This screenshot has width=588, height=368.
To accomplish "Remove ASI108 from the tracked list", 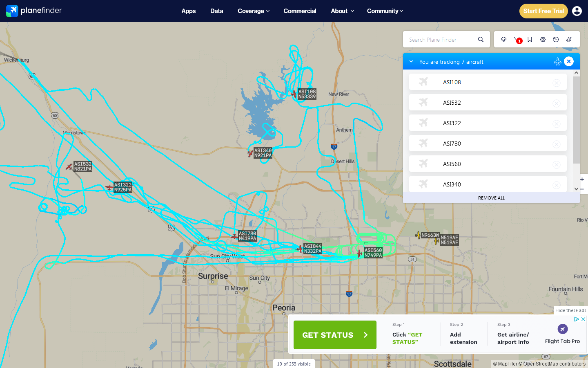I will point(557,83).
